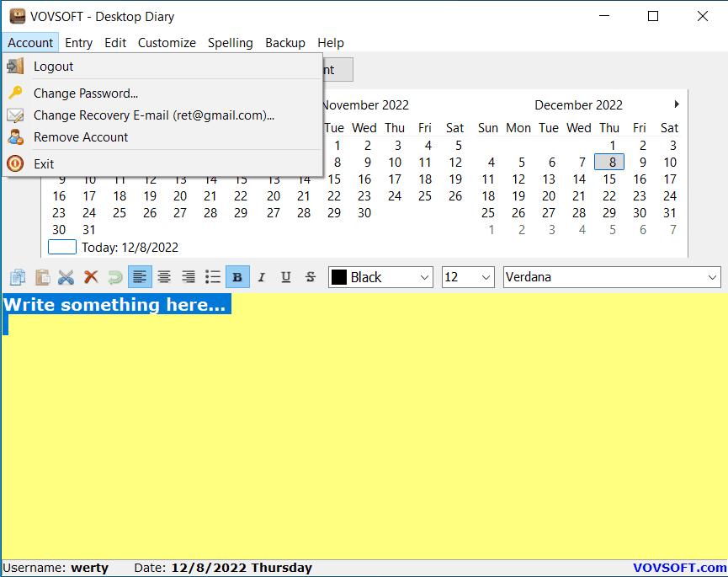Choose Remove Account entry

coord(162,137)
